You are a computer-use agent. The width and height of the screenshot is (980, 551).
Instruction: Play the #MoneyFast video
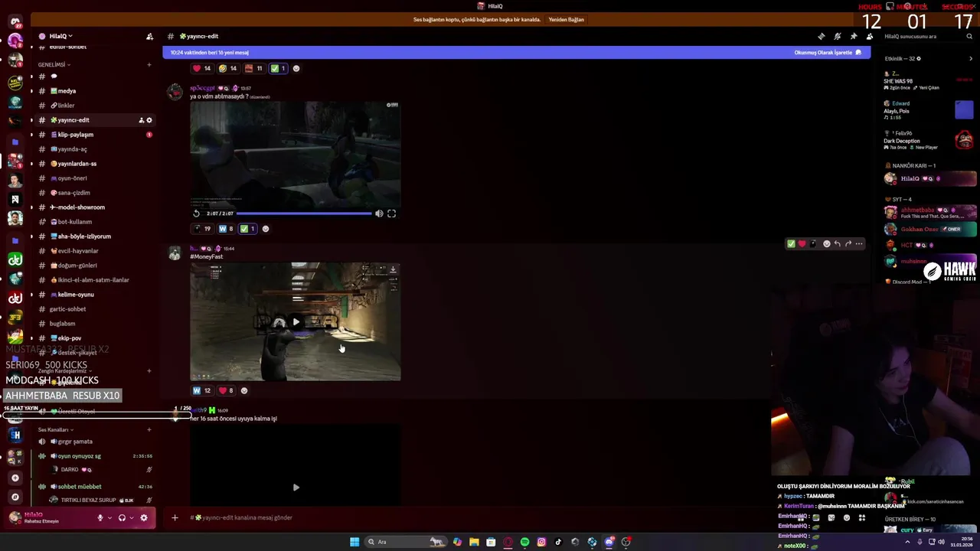coord(296,321)
